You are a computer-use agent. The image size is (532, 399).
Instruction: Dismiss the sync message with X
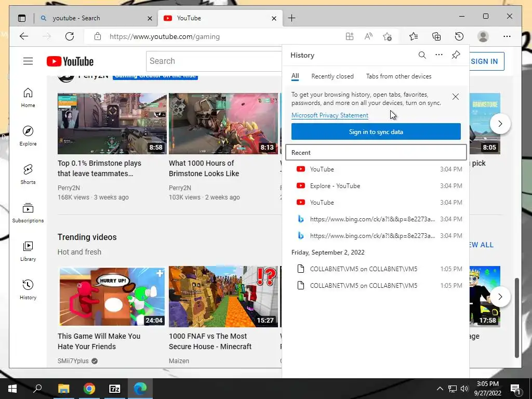[456, 97]
